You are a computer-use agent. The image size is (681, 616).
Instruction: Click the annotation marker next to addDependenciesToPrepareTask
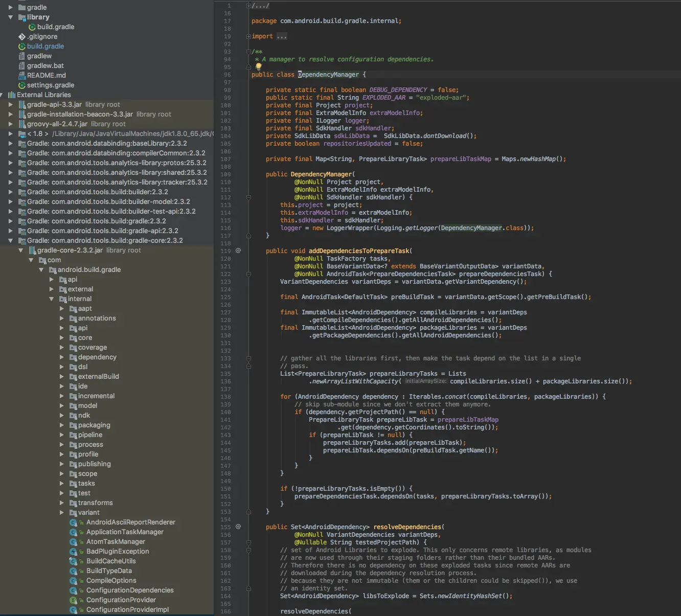tap(238, 250)
